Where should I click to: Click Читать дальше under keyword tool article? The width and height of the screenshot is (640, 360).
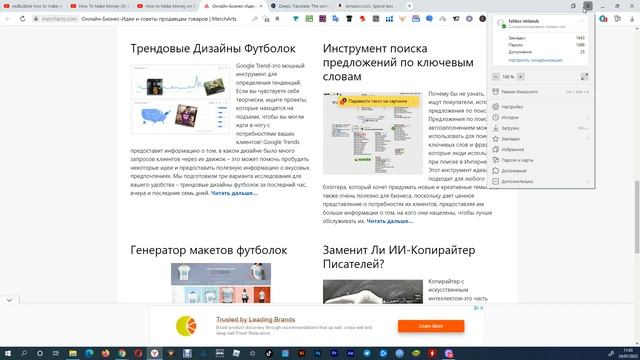point(390,221)
